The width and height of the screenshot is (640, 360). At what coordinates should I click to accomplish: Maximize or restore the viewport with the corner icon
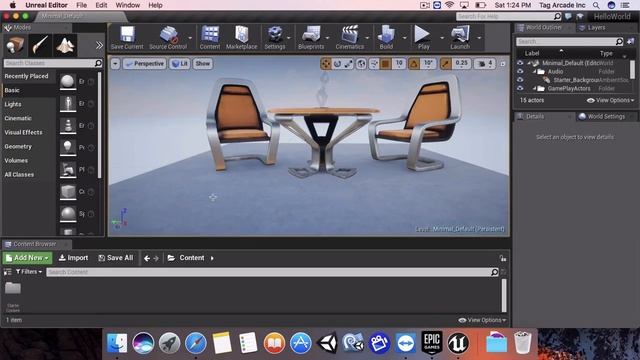[x=502, y=64]
